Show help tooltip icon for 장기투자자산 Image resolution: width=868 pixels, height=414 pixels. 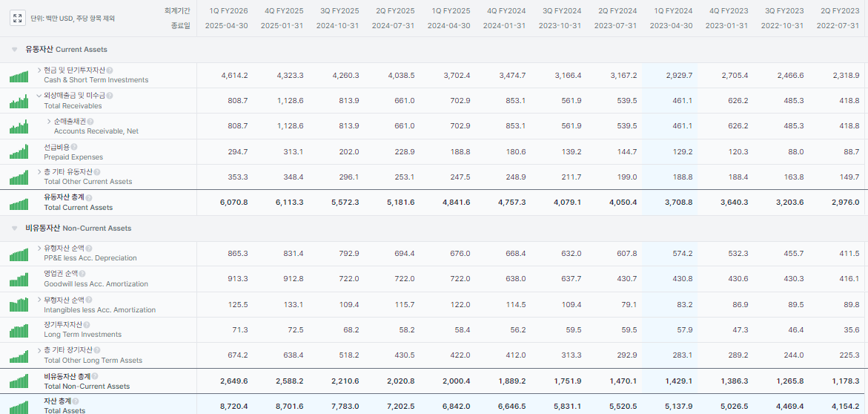click(x=88, y=325)
